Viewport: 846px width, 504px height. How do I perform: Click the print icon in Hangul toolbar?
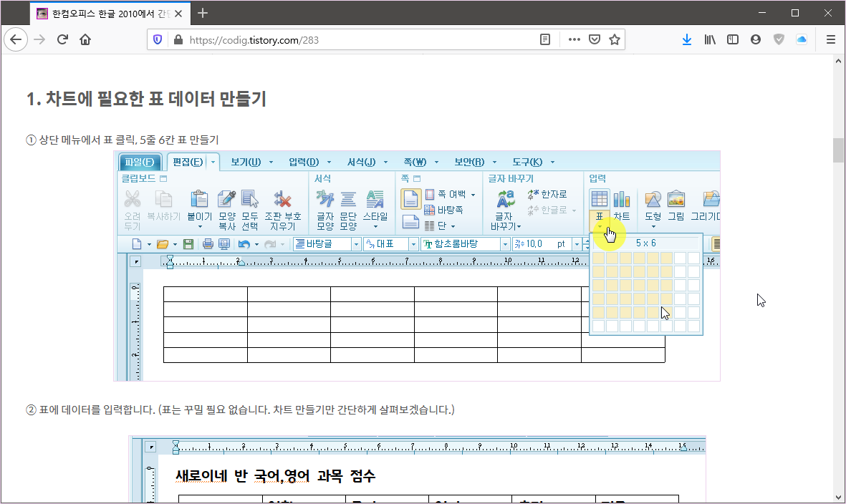point(208,244)
